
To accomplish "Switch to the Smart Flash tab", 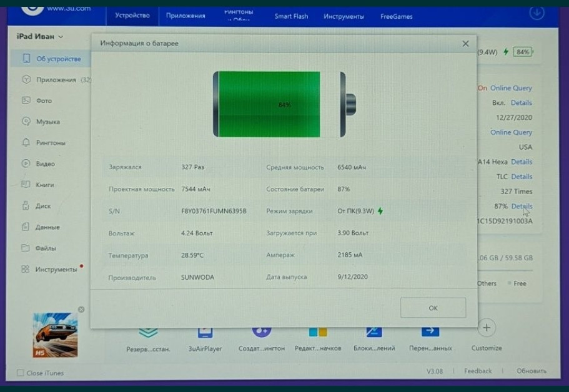I will click(291, 16).
